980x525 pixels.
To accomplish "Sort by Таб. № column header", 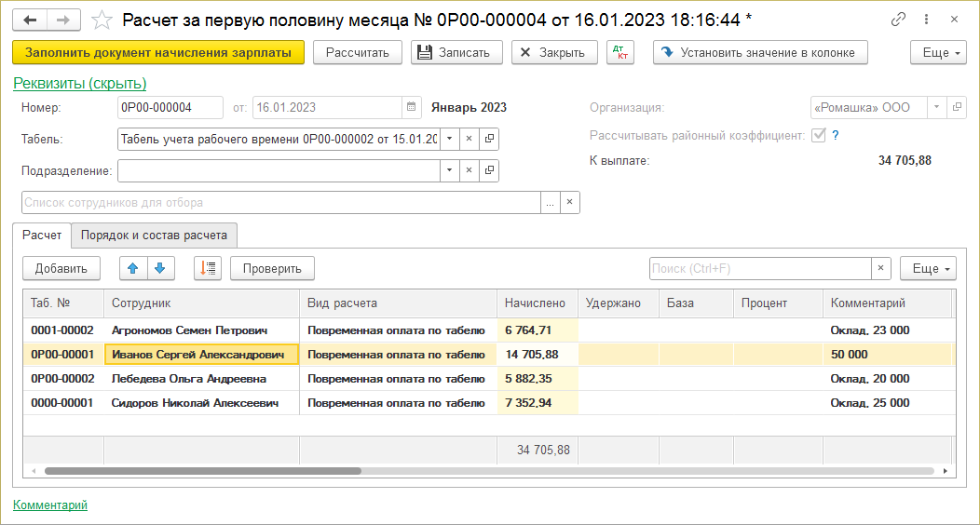I will 63,303.
